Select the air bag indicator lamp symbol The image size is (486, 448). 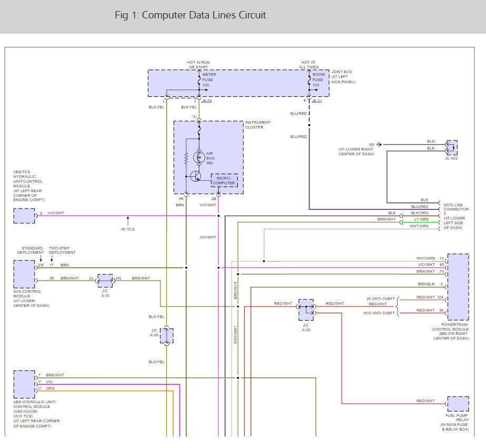tap(199, 157)
